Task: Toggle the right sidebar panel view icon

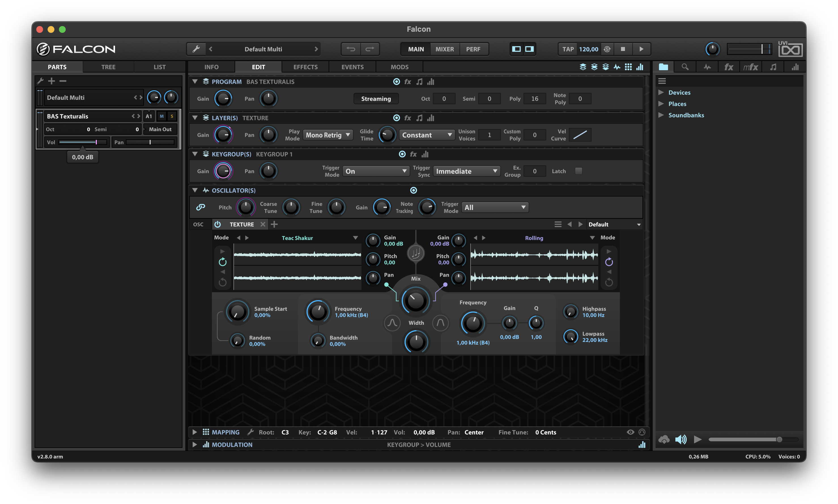Action: coord(529,49)
